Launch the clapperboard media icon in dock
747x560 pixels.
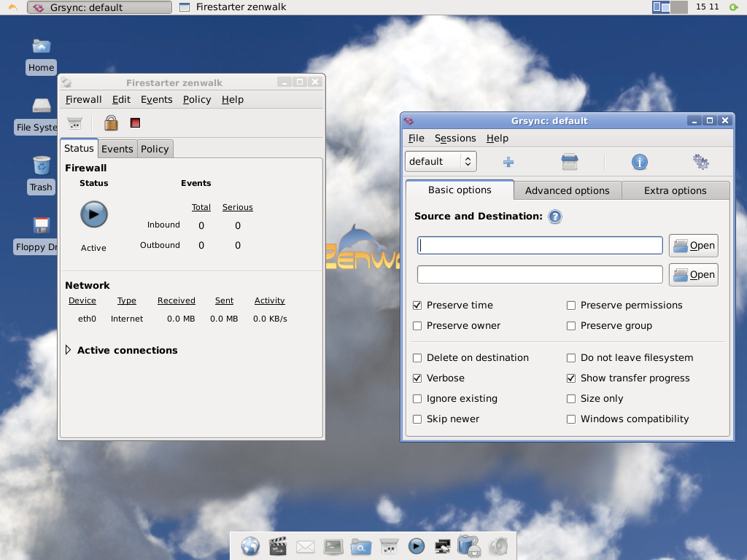click(278, 546)
